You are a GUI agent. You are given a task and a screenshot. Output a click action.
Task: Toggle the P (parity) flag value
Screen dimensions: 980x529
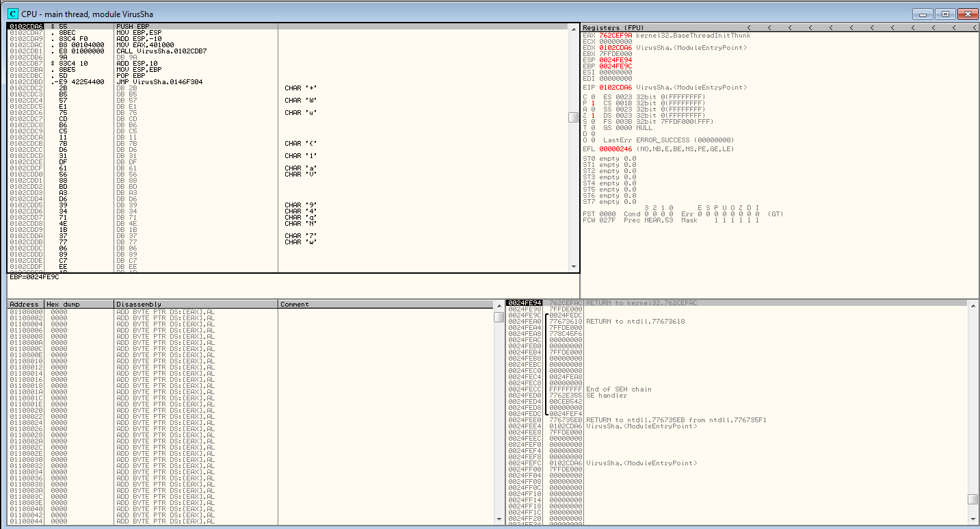pos(593,103)
